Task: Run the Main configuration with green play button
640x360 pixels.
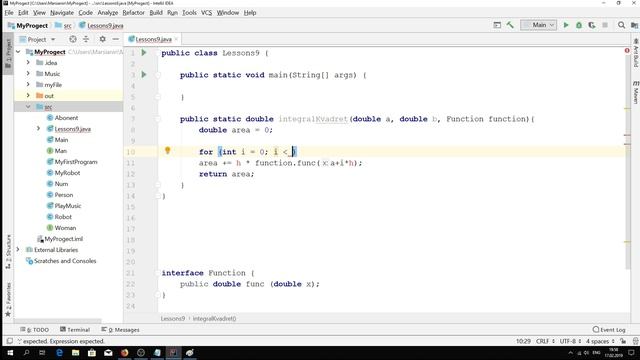Action: [566, 25]
